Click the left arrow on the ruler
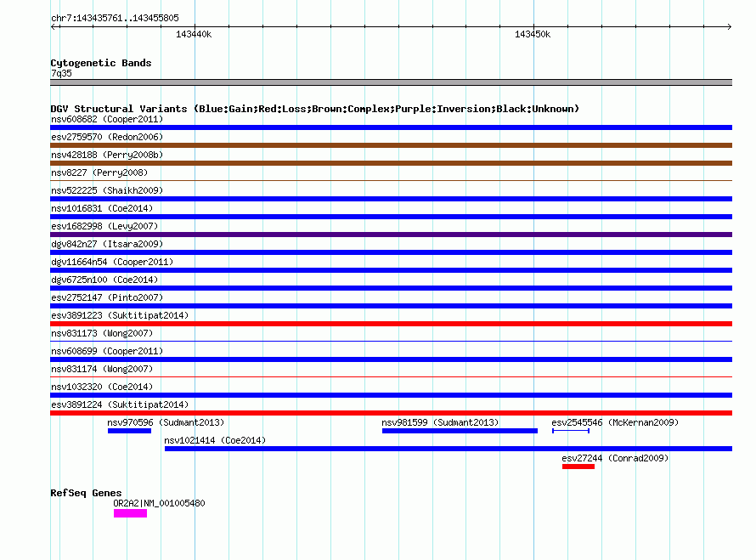756x560 pixels. point(54,26)
